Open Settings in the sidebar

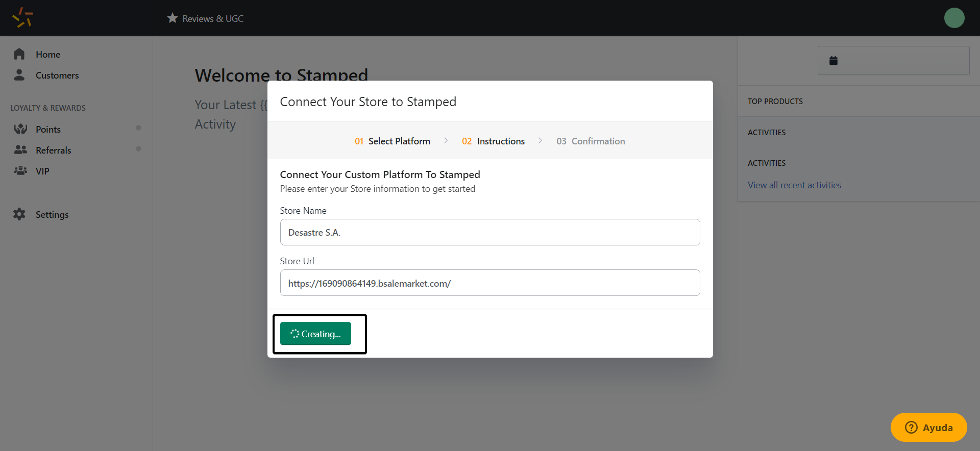click(x=52, y=215)
